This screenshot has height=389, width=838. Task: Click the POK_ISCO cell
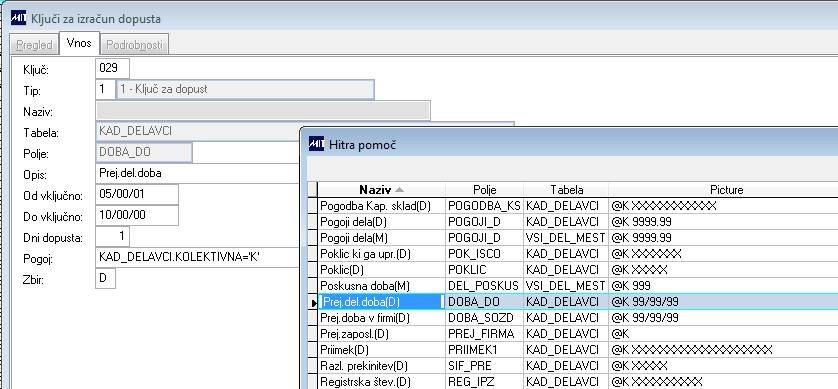click(484, 254)
